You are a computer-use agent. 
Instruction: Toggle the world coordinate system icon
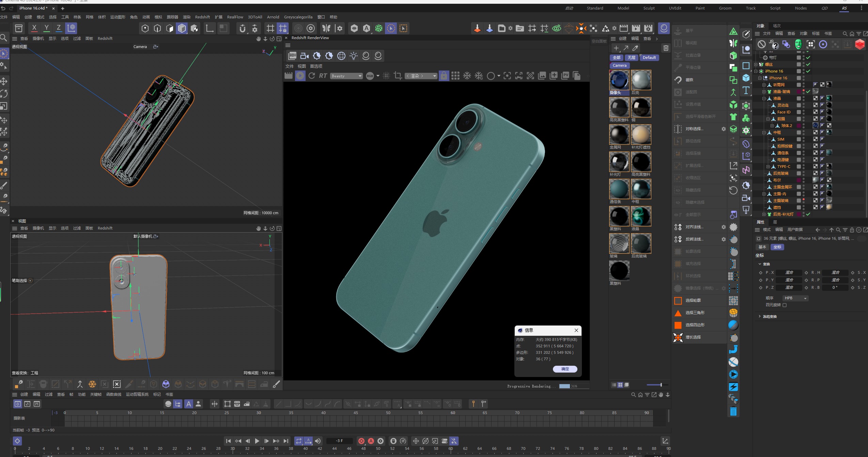pos(71,28)
